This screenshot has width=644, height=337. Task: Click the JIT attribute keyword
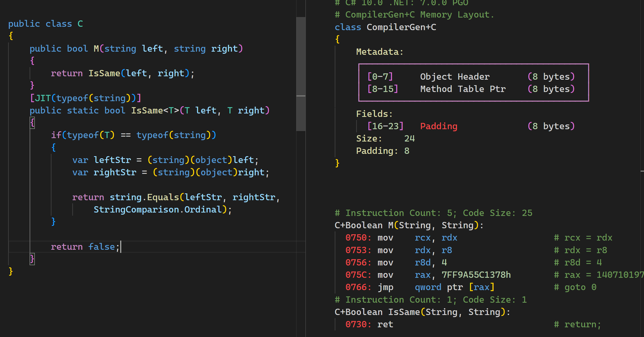43,98
